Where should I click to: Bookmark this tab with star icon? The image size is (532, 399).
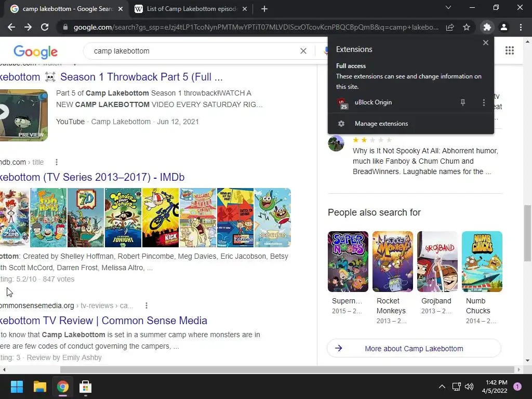click(x=467, y=27)
